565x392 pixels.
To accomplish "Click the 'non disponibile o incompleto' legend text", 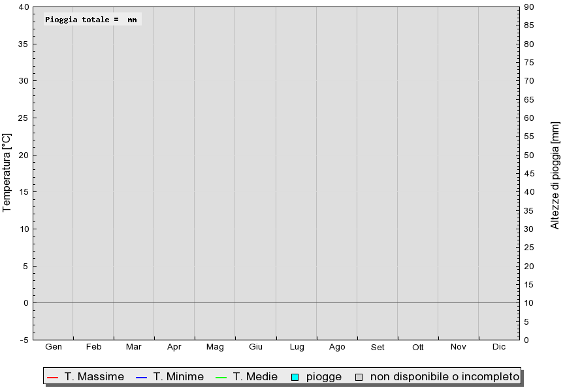I will click(x=444, y=377).
